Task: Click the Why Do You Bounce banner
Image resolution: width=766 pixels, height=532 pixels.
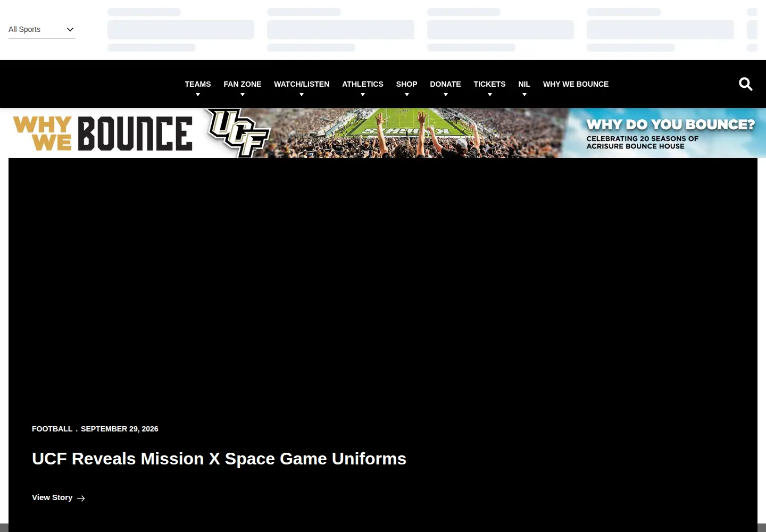Action: pyautogui.click(x=383, y=133)
